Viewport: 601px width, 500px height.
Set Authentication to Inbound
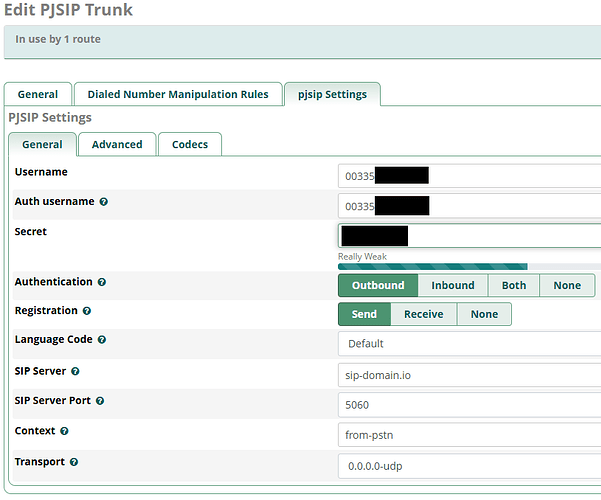[x=453, y=285]
